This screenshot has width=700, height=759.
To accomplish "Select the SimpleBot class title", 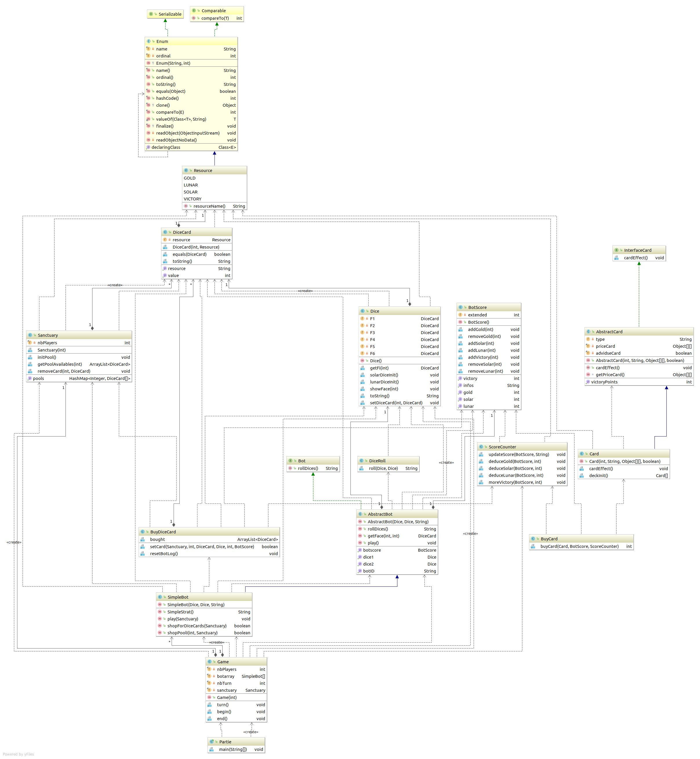I will pyautogui.click(x=178, y=597).
